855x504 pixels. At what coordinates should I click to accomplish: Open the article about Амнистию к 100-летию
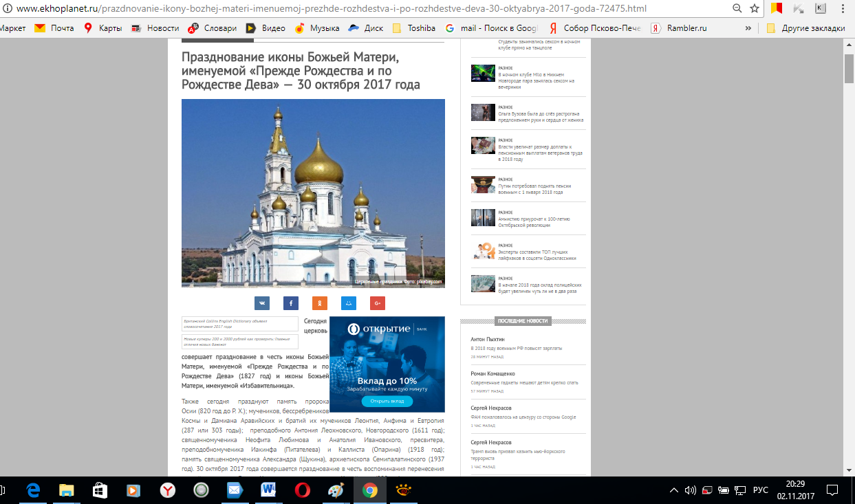tap(534, 222)
